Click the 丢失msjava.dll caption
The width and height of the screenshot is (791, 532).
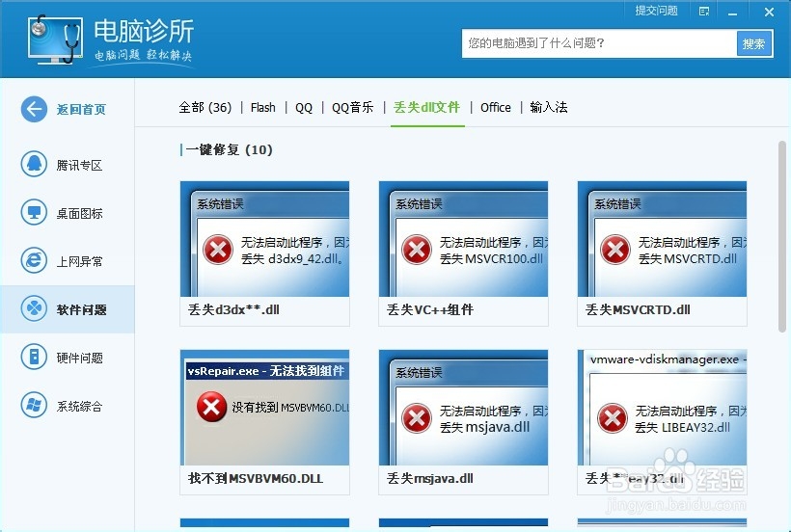430,479
